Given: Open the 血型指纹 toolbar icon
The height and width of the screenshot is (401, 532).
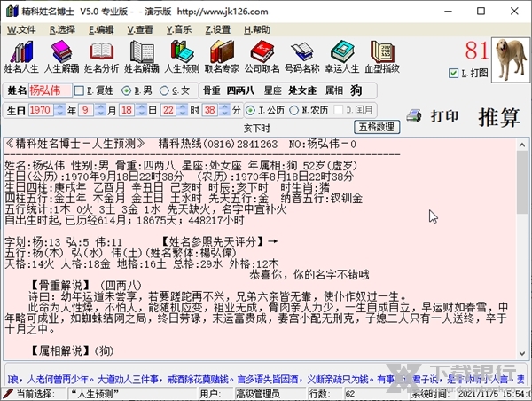Looking at the screenshot, I should [x=382, y=57].
